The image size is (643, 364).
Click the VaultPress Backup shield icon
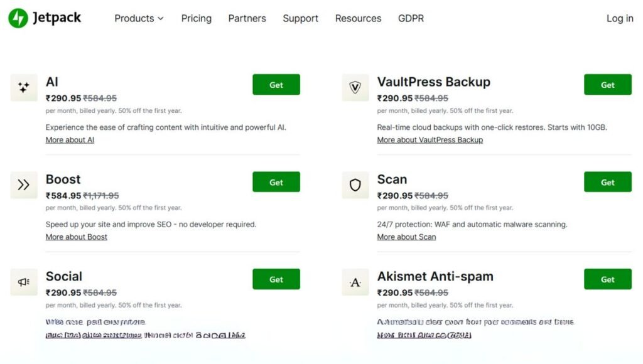point(355,87)
